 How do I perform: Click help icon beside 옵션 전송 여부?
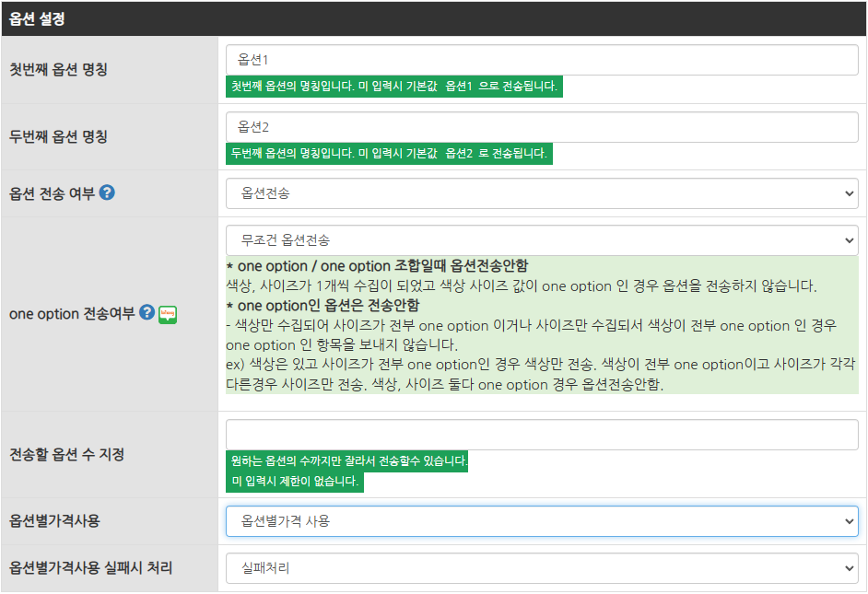tap(107, 193)
